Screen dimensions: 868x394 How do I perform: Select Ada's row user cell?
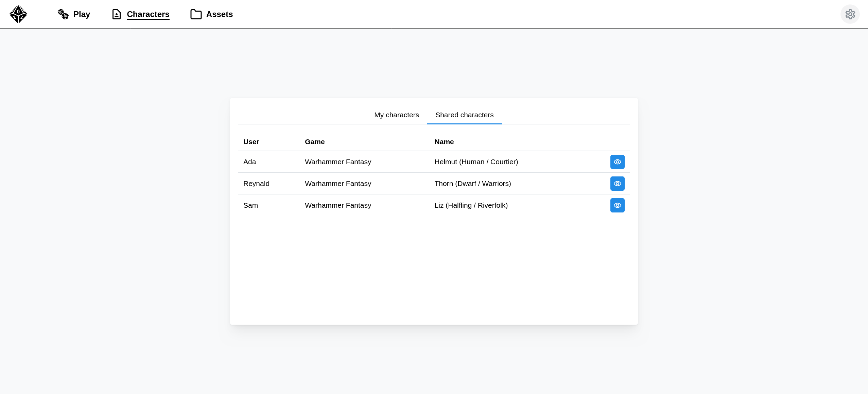[249, 162]
